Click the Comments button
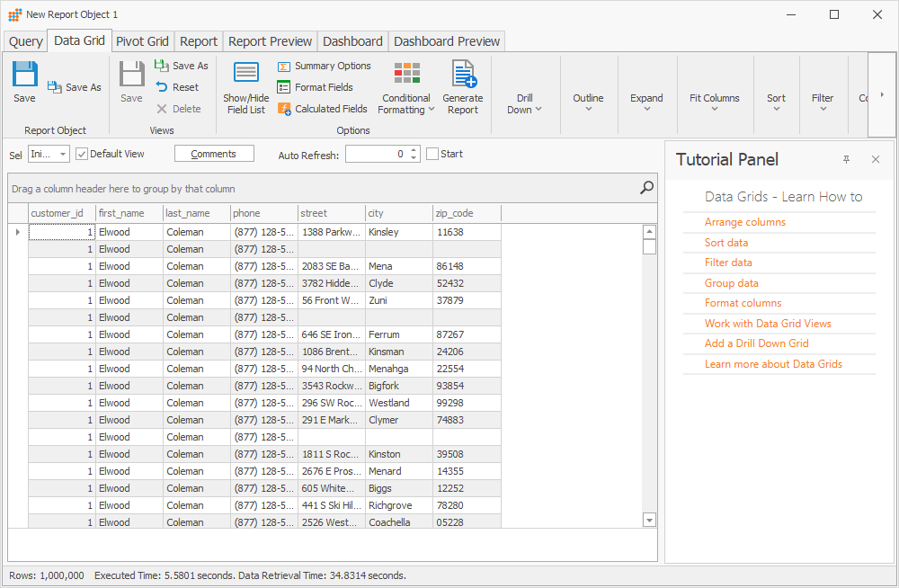 [x=214, y=153]
